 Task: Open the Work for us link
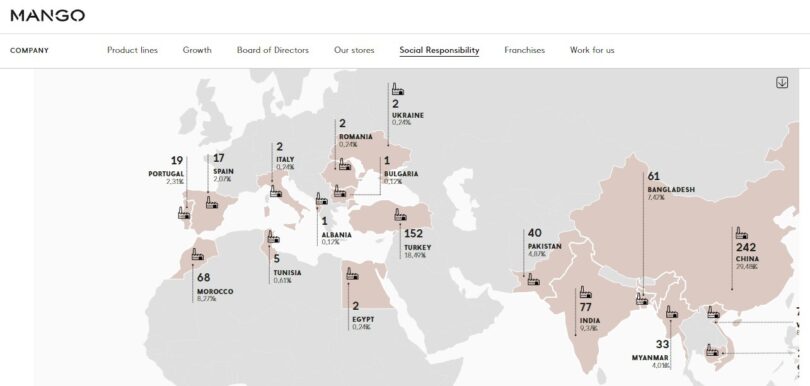(592, 50)
